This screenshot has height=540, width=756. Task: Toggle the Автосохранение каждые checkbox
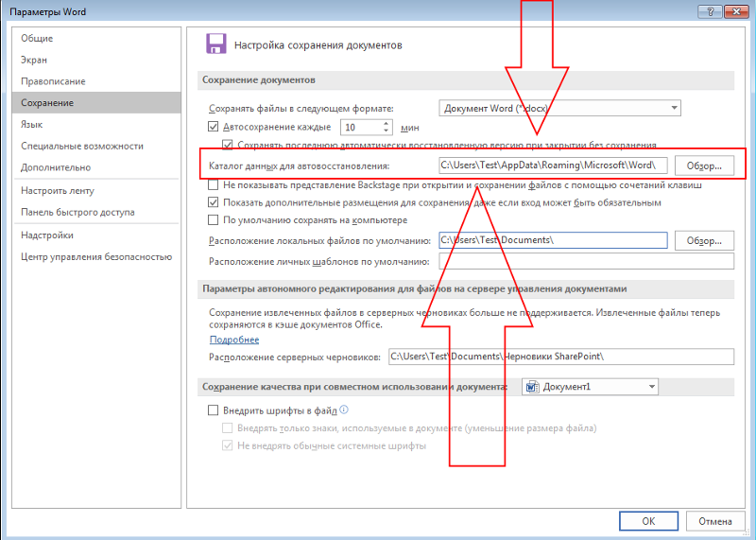coord(214,127)
